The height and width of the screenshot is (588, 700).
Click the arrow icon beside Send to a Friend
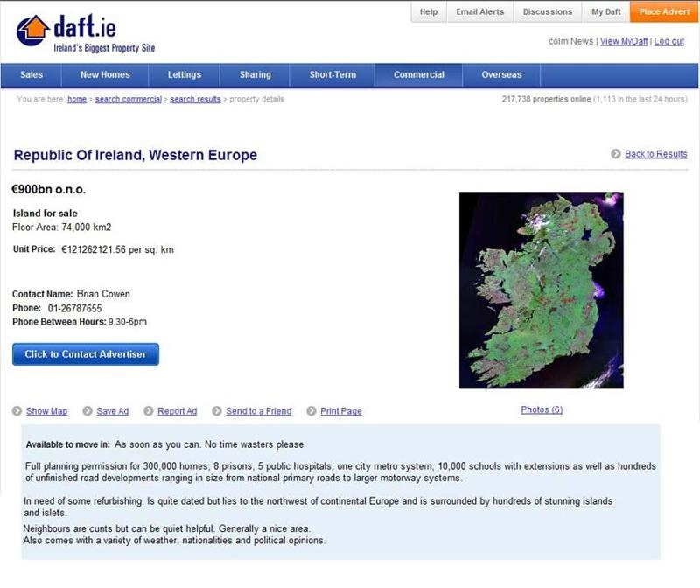pos(216,411)
